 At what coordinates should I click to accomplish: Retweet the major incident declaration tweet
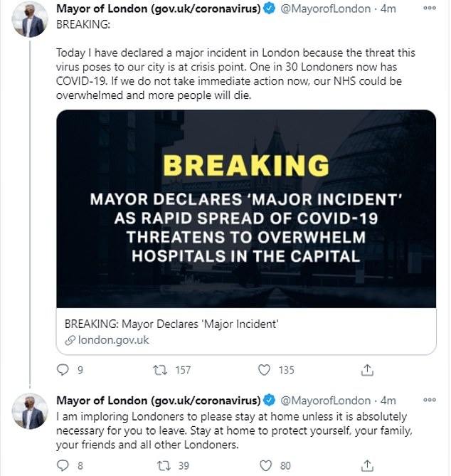162,370
